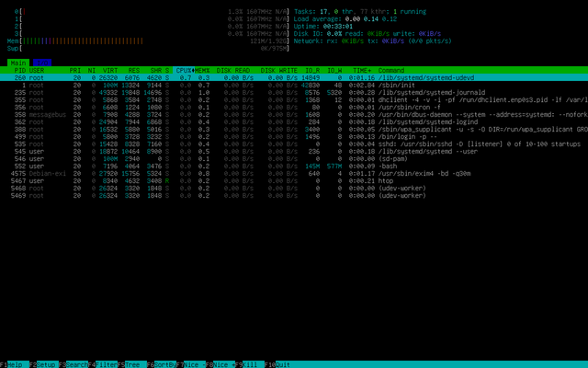
Task: Click the Load average readout
Action: pyautogui.click(x=345, y=18)
